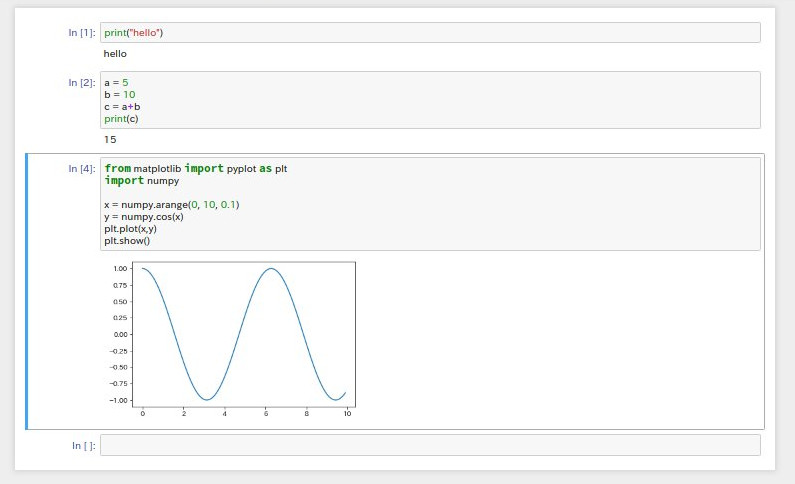Screen dimensions: 795x484
Task: Click the print("hello") code cell
Action: click(430, 32)
